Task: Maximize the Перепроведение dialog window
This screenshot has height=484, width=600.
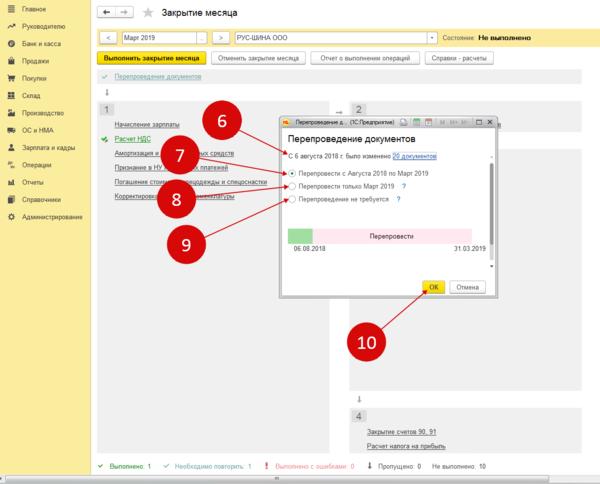Action: pyautogui.click(x=479, y=122)
